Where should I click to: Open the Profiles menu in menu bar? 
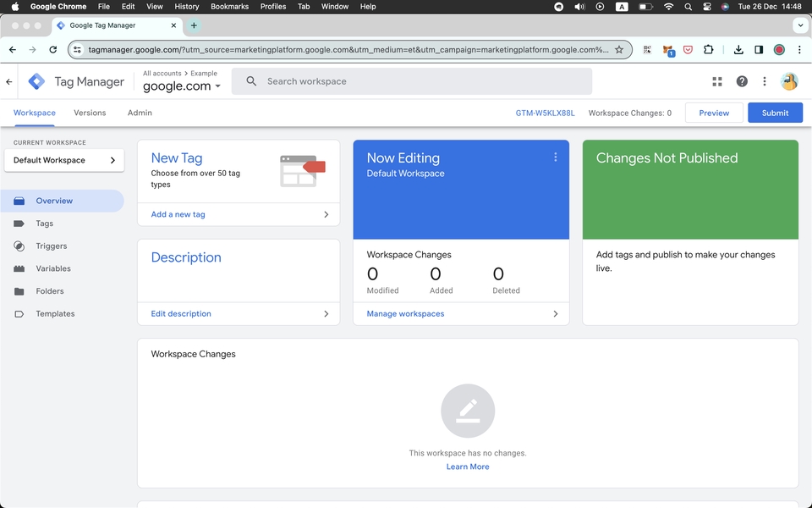273,7
